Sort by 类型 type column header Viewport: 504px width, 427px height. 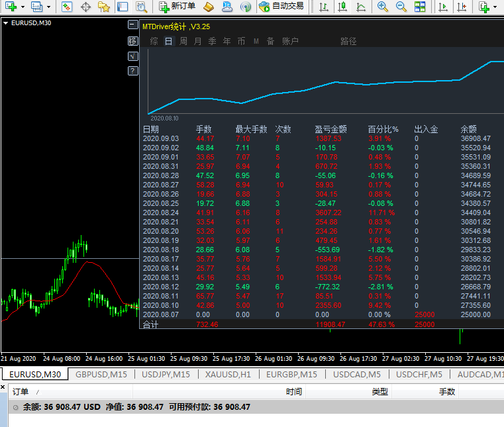click(x=348, y=392)
